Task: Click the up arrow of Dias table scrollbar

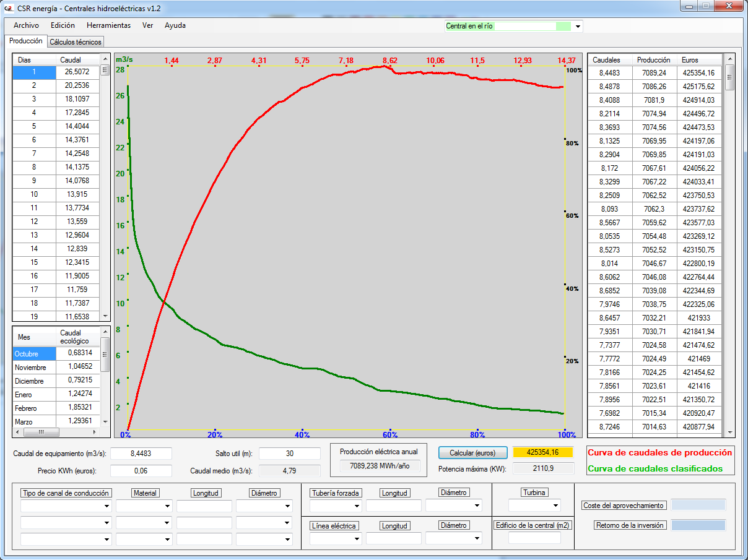Action: (105, 58)
